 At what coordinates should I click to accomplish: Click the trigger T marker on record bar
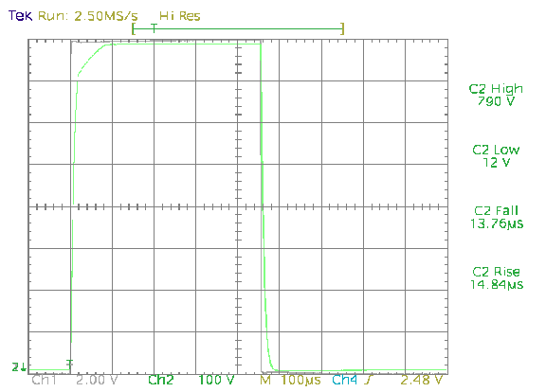click(x=154, y=27)
